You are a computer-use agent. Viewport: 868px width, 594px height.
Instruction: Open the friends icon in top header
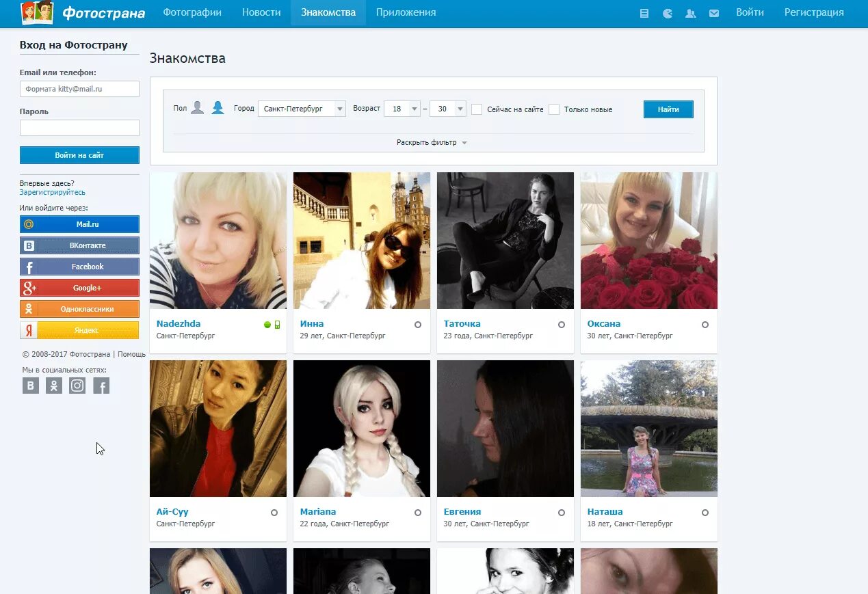[691, 13]
